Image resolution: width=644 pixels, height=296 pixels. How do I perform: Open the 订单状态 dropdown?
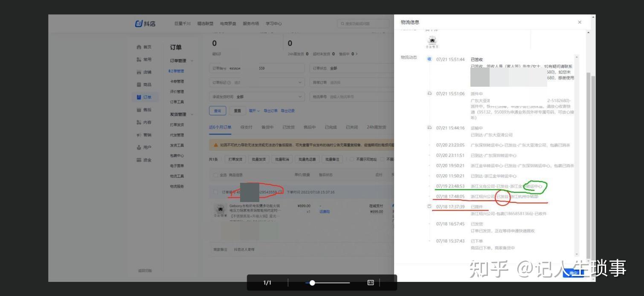(x=352, y=68)
